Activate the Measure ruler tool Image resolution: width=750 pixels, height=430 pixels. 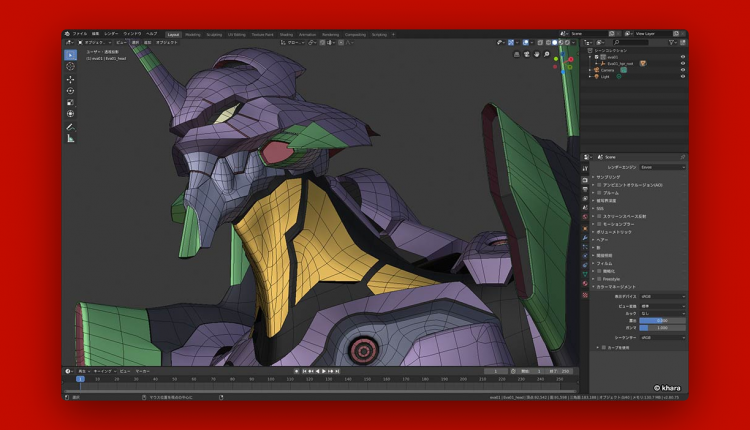(x=71, y=139)
